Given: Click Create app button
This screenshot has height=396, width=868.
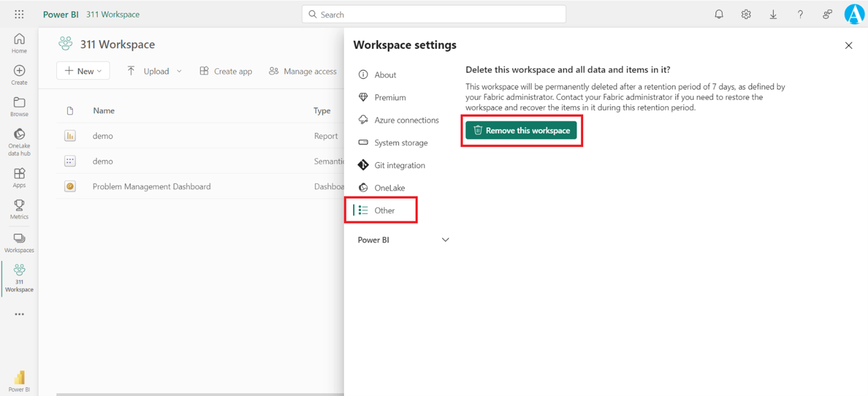Looking at the screenshot, I should tap(226, 71).
